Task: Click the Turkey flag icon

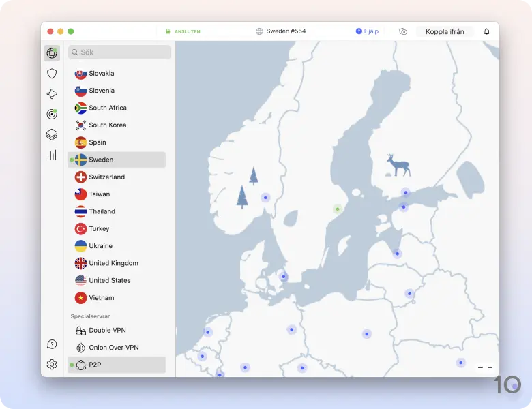Action: [80, 229]
